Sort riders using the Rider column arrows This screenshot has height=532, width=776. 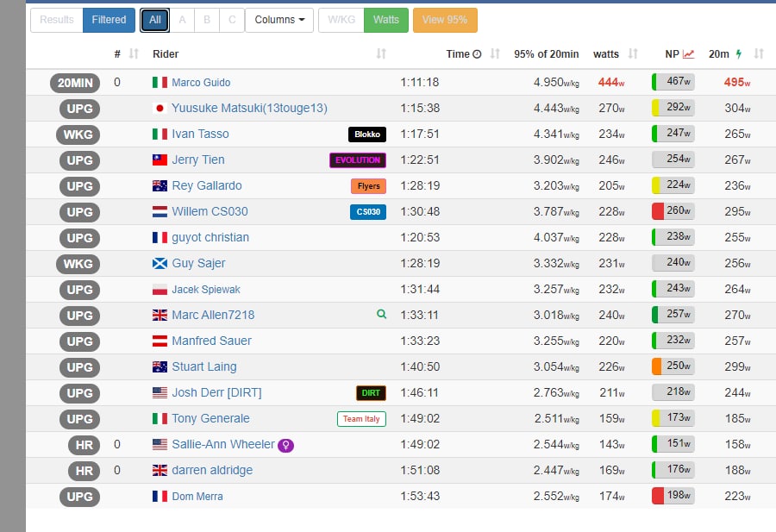point(381,54)
